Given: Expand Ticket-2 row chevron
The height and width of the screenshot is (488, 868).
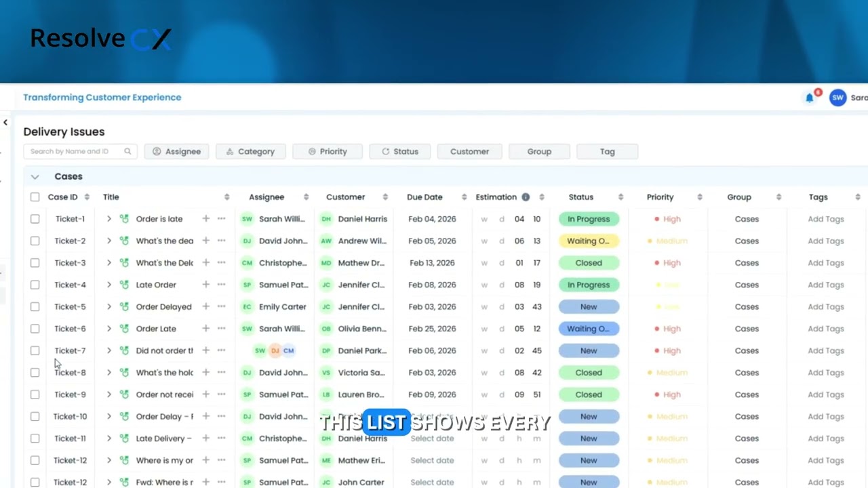Looking at the screenshot, I should click(108, 241).
